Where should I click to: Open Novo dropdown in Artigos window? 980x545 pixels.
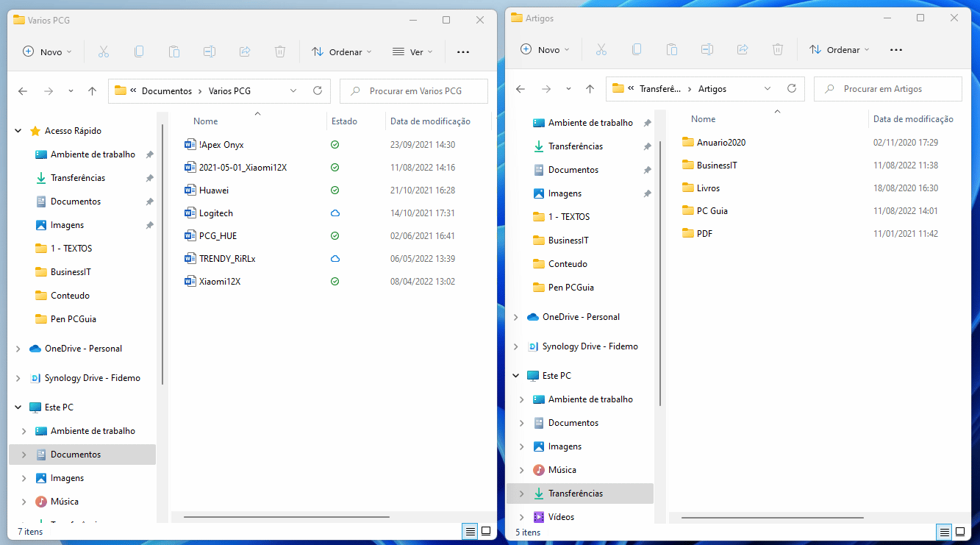[545, 49]
